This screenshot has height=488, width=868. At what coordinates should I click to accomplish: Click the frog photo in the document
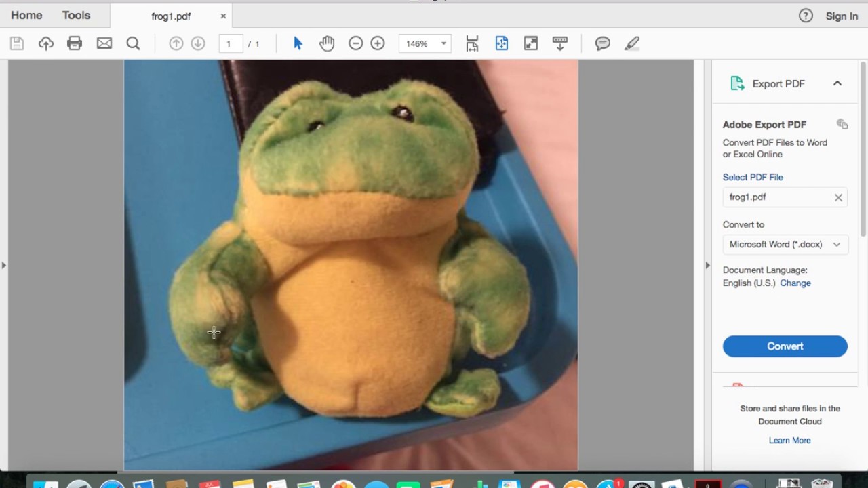[351, 264]
